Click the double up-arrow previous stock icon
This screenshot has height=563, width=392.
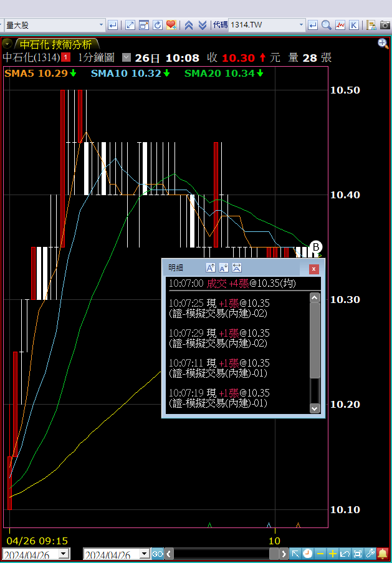coord(189,25)
